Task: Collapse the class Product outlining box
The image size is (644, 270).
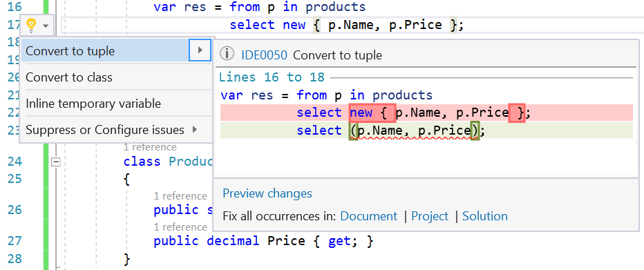Action: [x=56, y=162]
